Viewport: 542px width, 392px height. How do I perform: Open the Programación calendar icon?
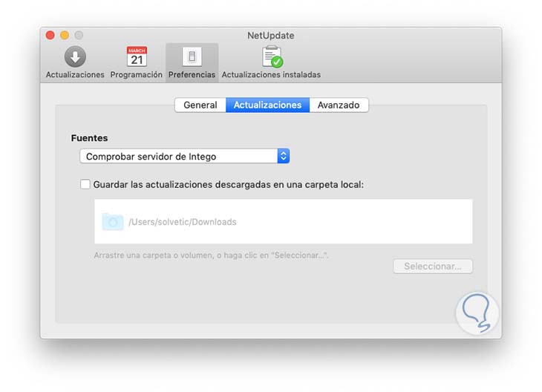(137, 56)
